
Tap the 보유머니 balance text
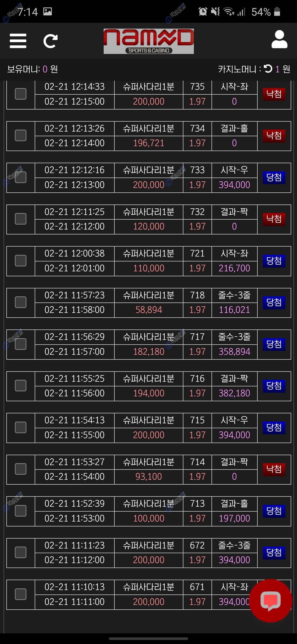click(32, 69)
